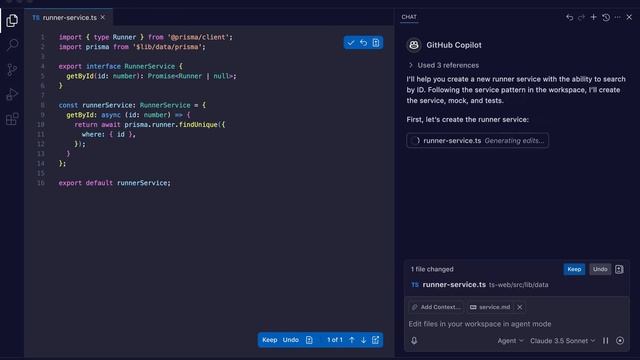Click the '1 file changed' label

(432, 269)
